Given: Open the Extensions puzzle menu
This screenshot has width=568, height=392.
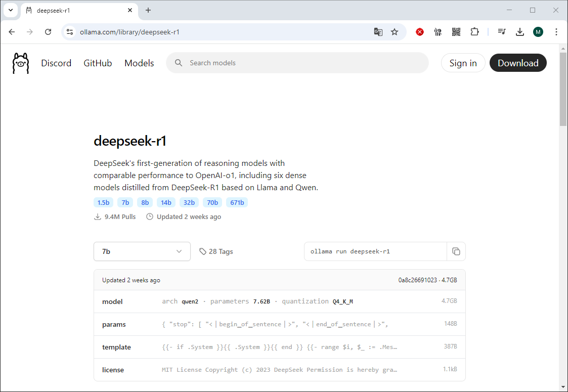Looking at the screenshot, I should point(474,32).
